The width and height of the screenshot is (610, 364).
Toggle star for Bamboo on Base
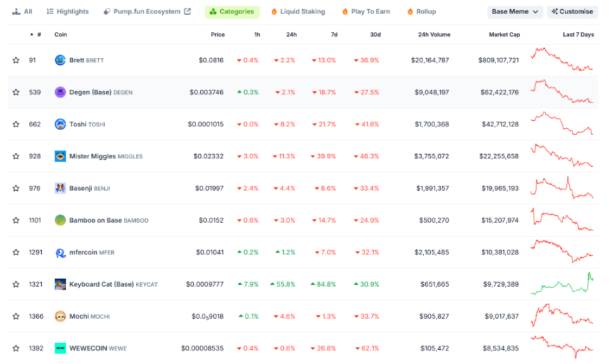[x=16, y=221]
